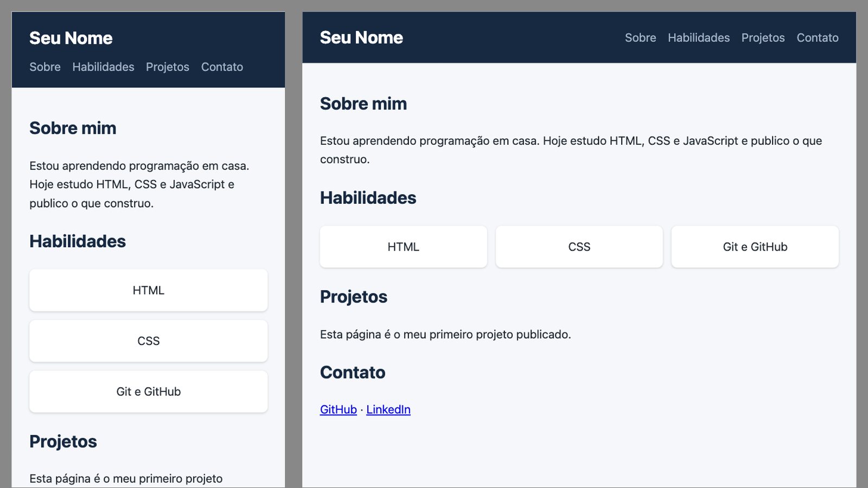Click the "Estou aprendendo programação" paragraph in the wide desktop preview
Screen dimensions: 868x488
point(571,150)
